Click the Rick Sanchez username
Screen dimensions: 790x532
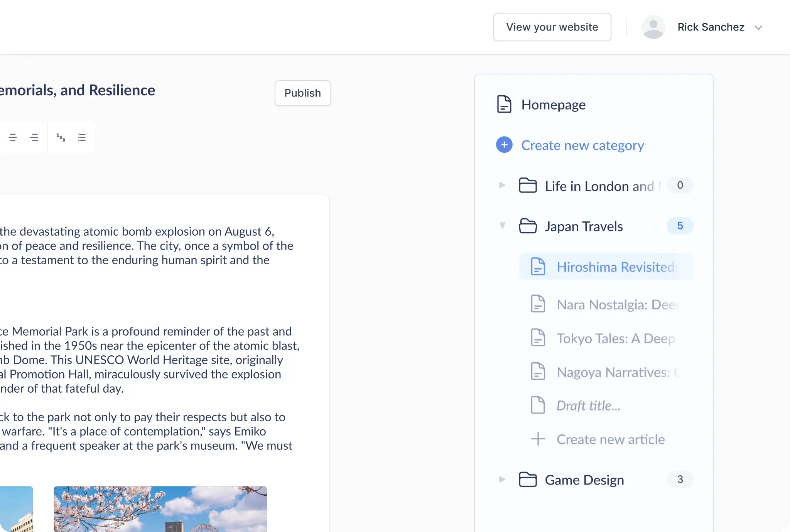tap(711, 27)
